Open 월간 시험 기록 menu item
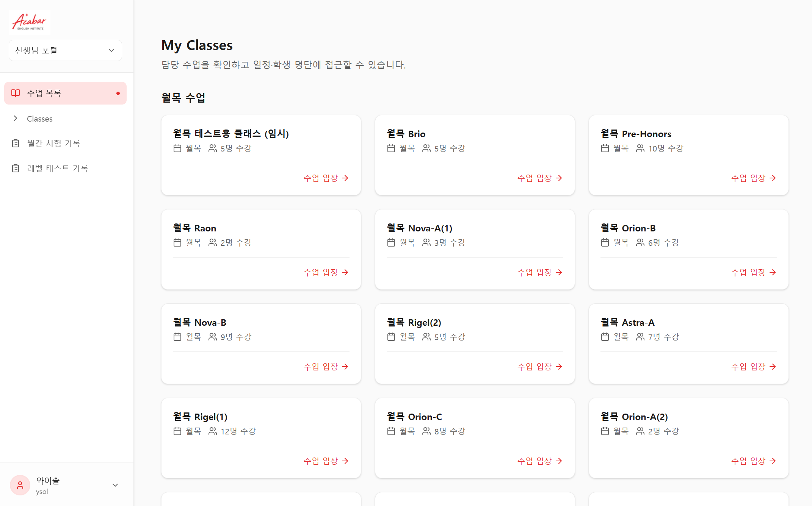 pos(53,143)
